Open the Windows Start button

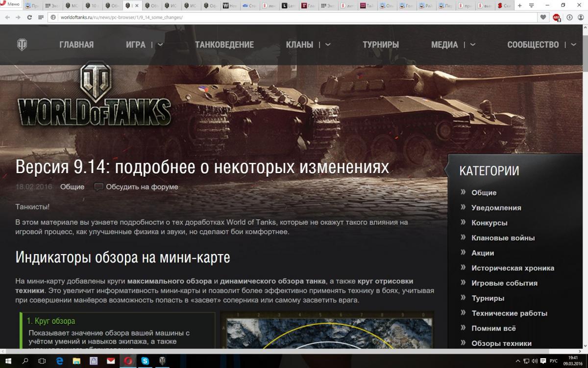pyautogui.click(x=9, y=361)
